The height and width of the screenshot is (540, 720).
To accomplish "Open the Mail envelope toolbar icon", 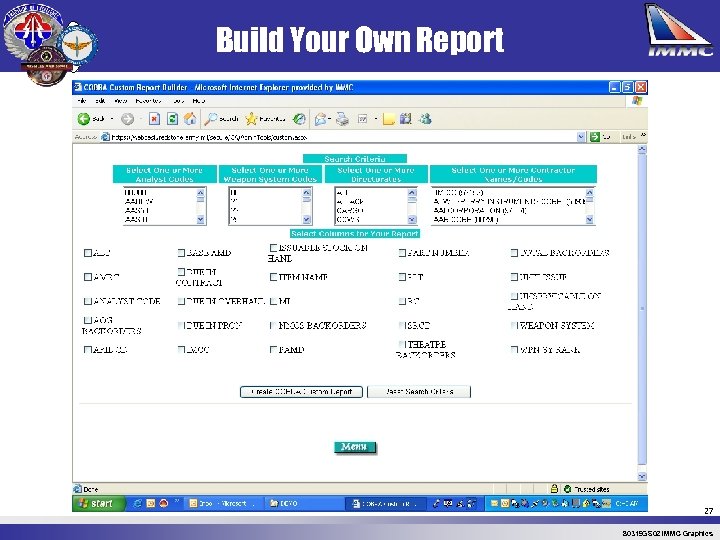I will 321,119.
